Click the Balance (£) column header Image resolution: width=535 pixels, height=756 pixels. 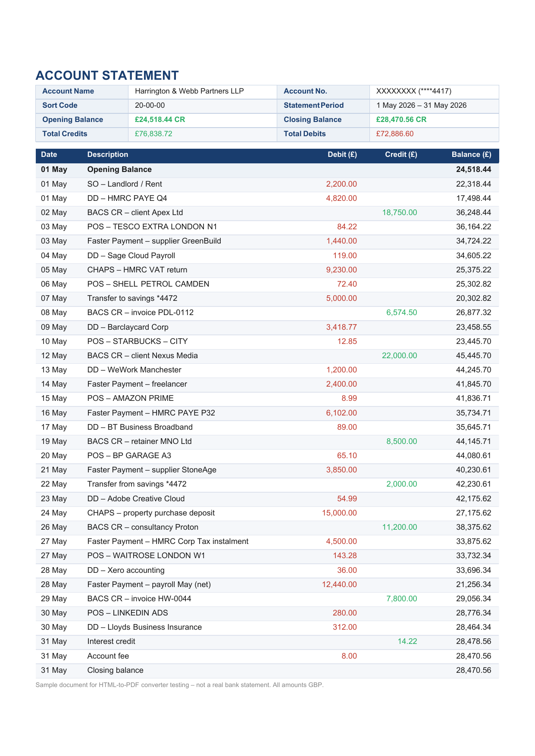pos(471,154)
